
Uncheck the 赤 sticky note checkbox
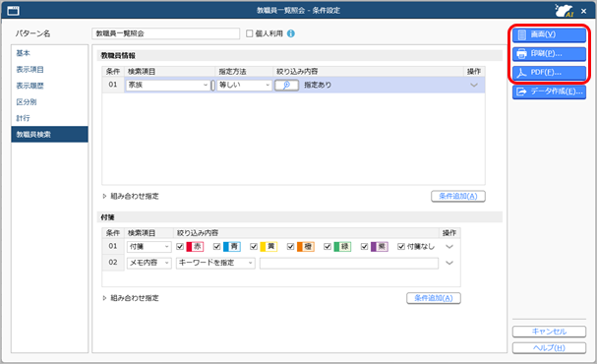(180, 247)
